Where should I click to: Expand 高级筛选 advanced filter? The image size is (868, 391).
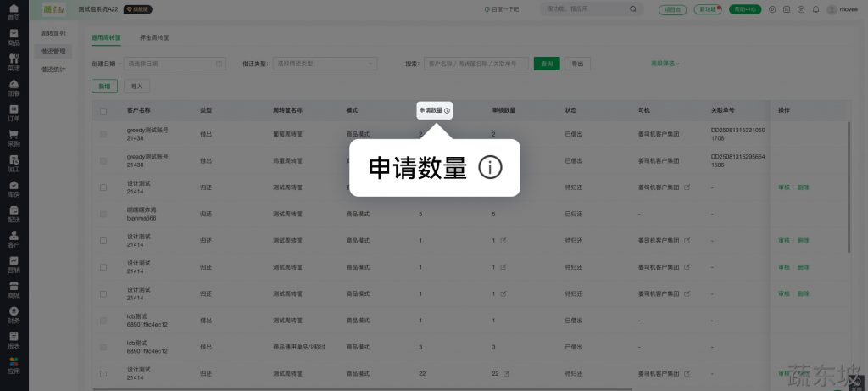click(x=665, y=64)
